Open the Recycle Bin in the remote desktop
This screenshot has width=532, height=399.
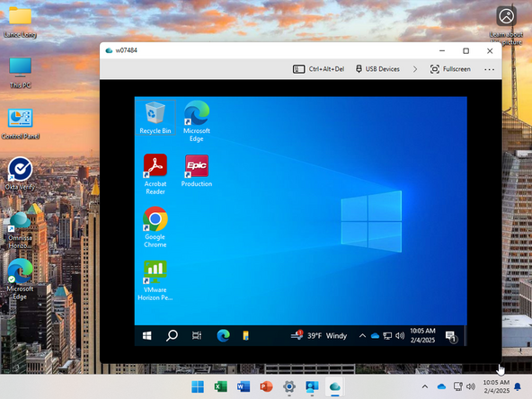[155, 118]
